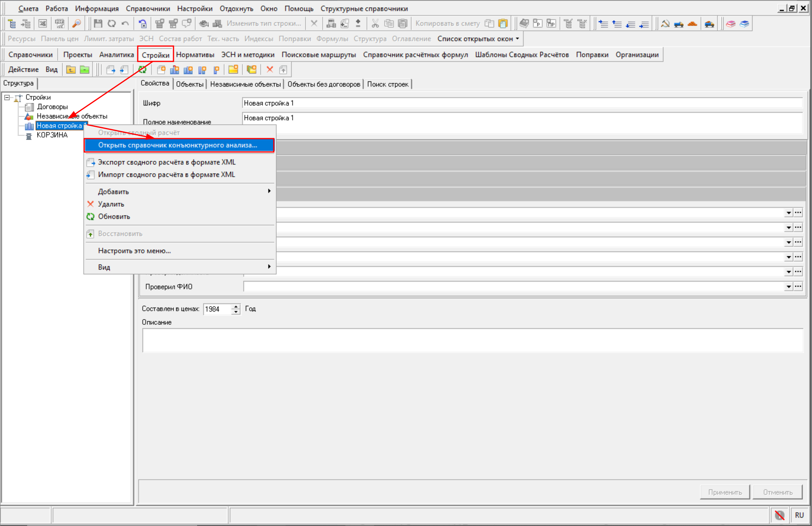Increase the year with spinner up arrow
Image resolution: width=812 pixels, height=526 pixels.
pyautogui.click(x=236, y=306)
